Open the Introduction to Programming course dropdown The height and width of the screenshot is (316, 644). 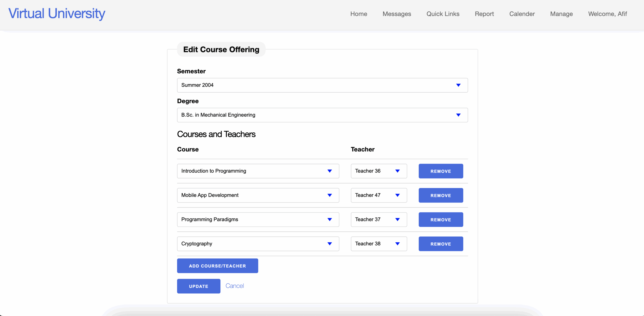258,171
